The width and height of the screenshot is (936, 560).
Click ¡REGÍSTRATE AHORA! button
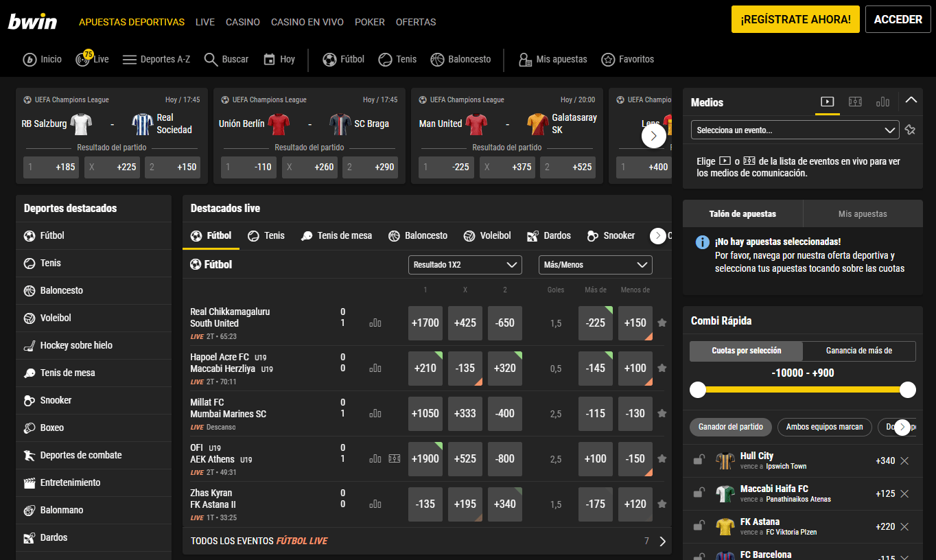795,19
